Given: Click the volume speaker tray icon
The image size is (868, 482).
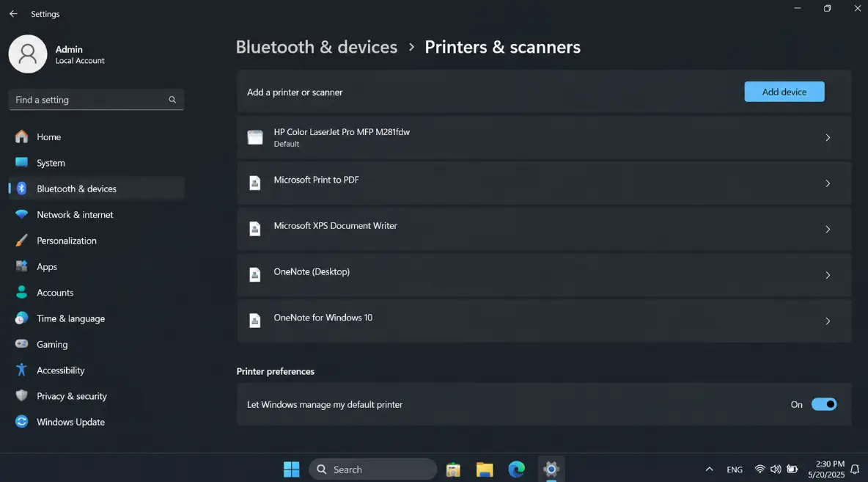Looking at the screenshot, I should (776, 470).
